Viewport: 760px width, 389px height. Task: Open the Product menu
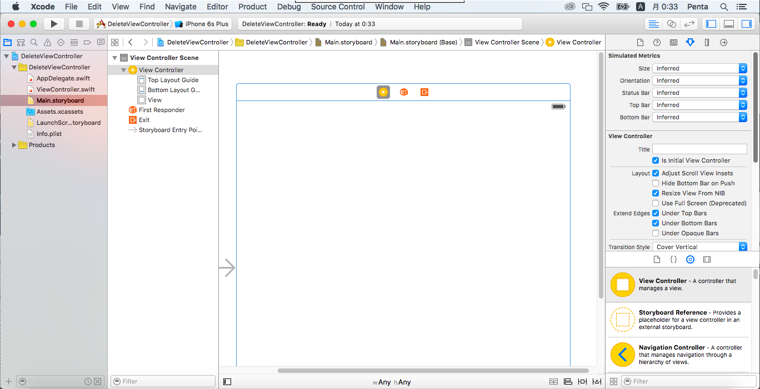253,7
